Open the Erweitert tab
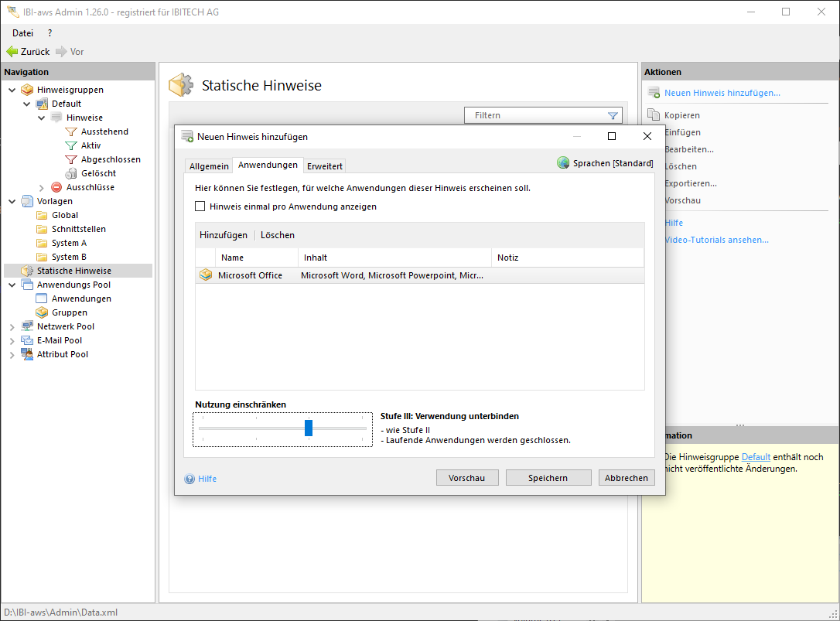This screenshot has height=621, width=840. (325, 166)
